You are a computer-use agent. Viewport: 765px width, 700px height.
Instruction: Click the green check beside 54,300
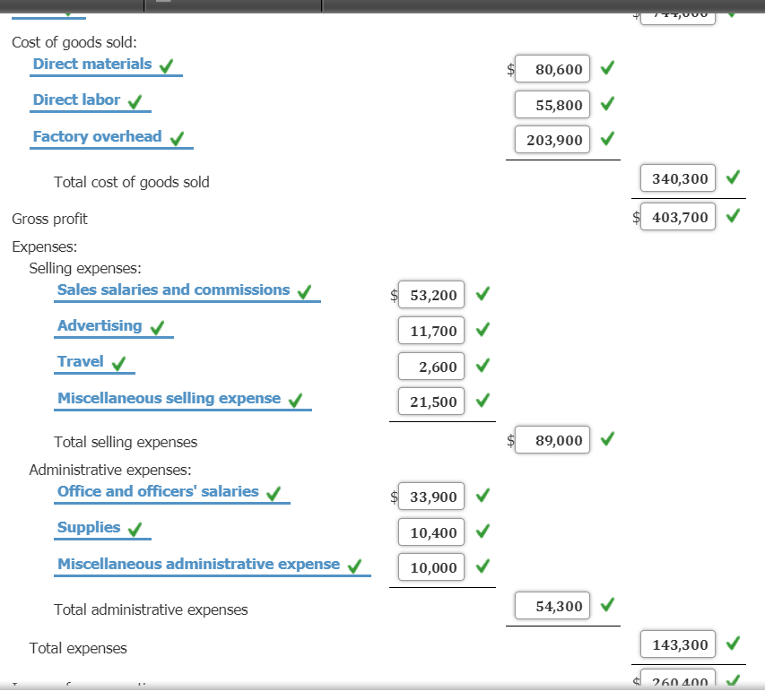pyautogui.click(x=607, y=604)
